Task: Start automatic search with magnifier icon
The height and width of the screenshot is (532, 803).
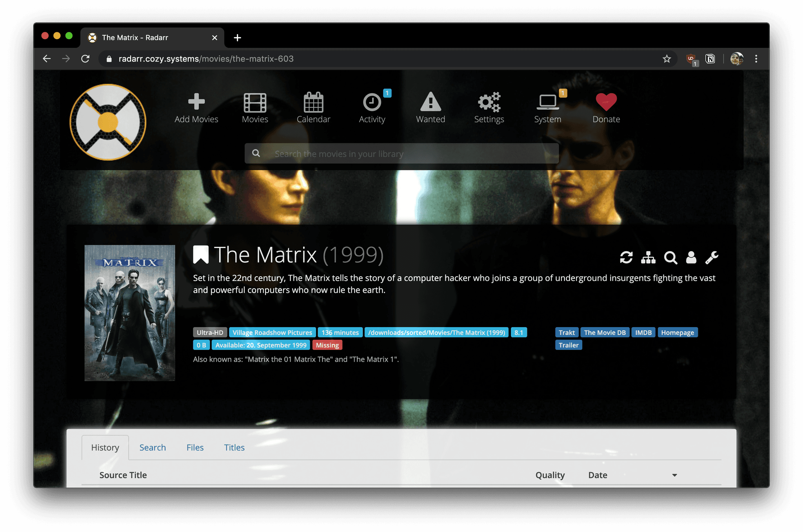Action: pos(670,257)
